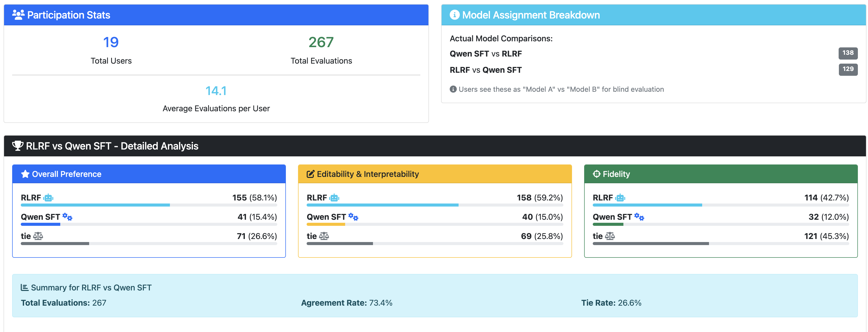Screen dimensions: 868x332
Task: Click the robot icon beside RLRF in Overall Preference
Action: click(x=48, y=198)
